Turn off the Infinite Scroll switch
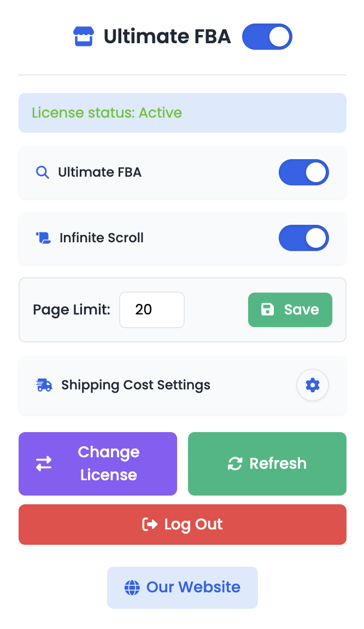364x629 pixels. click(304, 238)
